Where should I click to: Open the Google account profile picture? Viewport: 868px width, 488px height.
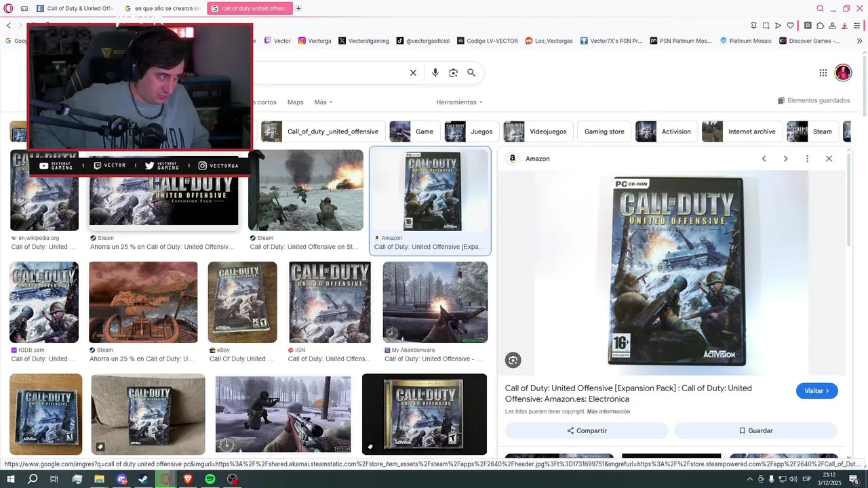tap(843, 73)
